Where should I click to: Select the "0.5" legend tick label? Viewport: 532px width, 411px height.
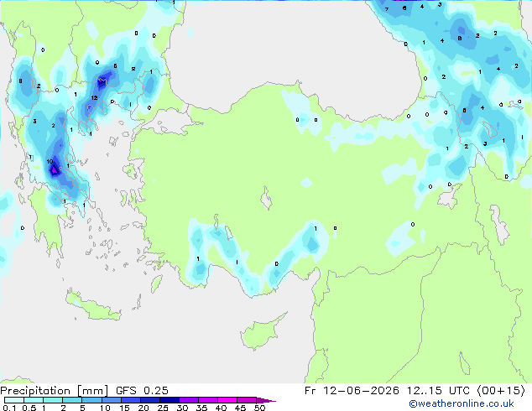click(x=29, y=408)
